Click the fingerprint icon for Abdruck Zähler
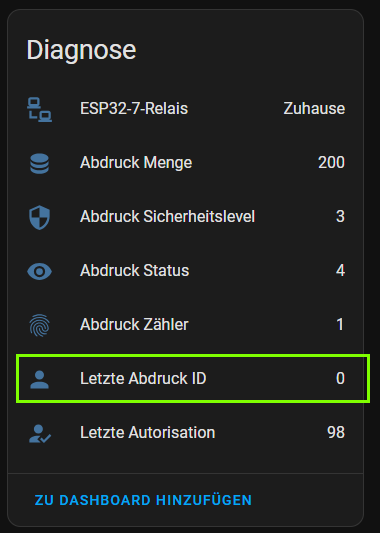This screenshot has width=380, height=533. coord(39,325)
